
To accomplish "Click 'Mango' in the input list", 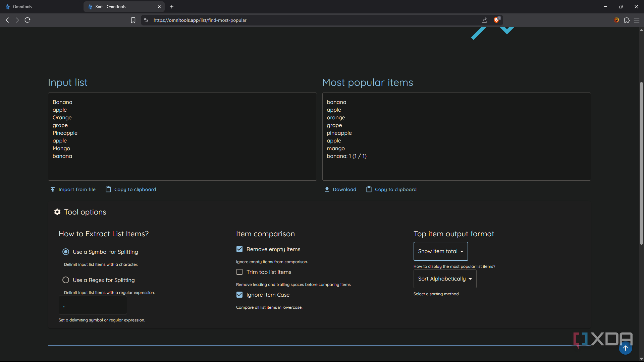I will [61, 148].
